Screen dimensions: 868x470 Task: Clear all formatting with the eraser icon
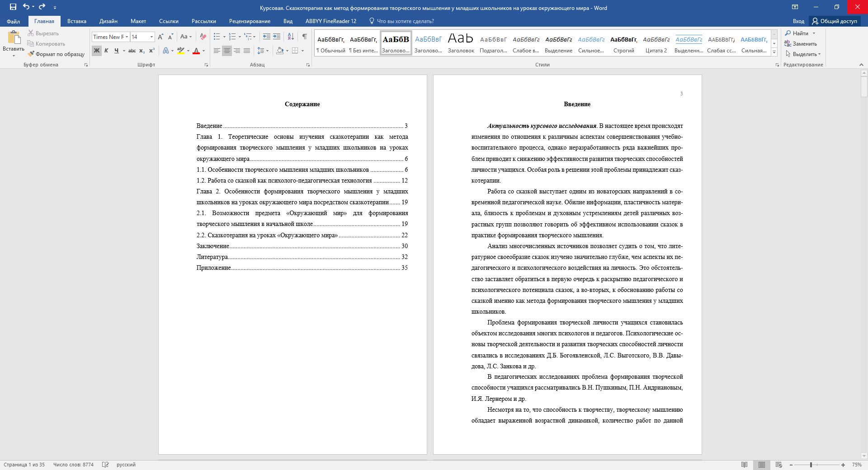click(x=203, y=37)
